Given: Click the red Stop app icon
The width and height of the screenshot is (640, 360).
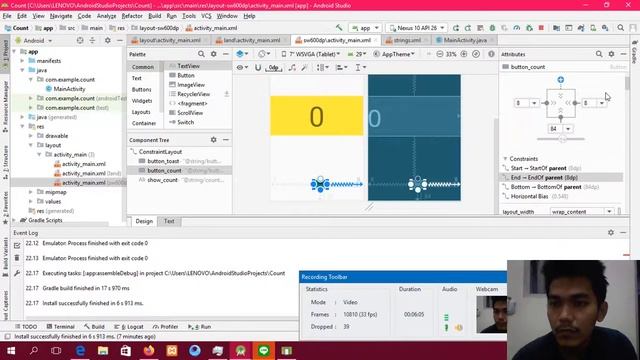Looking at the screenshot, I should click(541, 28).
